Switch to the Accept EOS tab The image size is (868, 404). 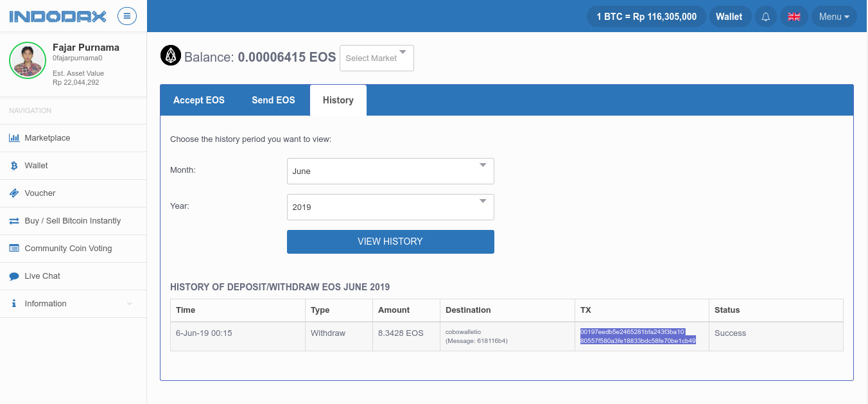coord(199,100)
